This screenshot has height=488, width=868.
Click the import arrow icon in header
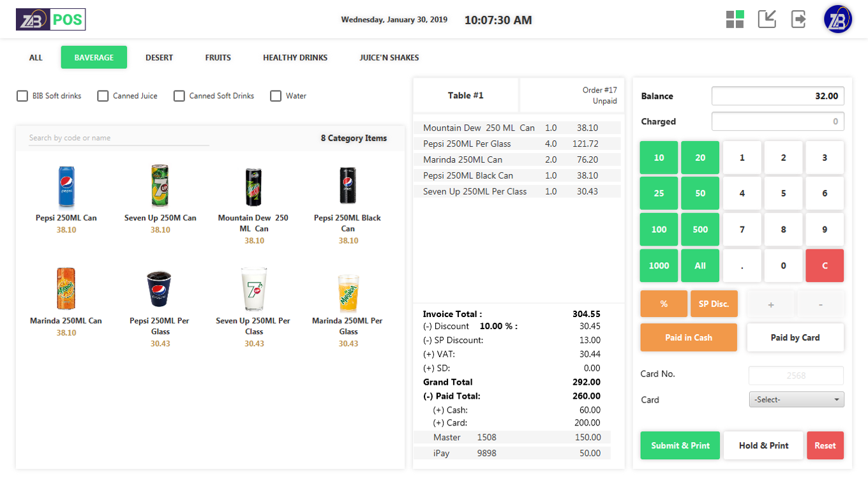click(x=767, y=19)
